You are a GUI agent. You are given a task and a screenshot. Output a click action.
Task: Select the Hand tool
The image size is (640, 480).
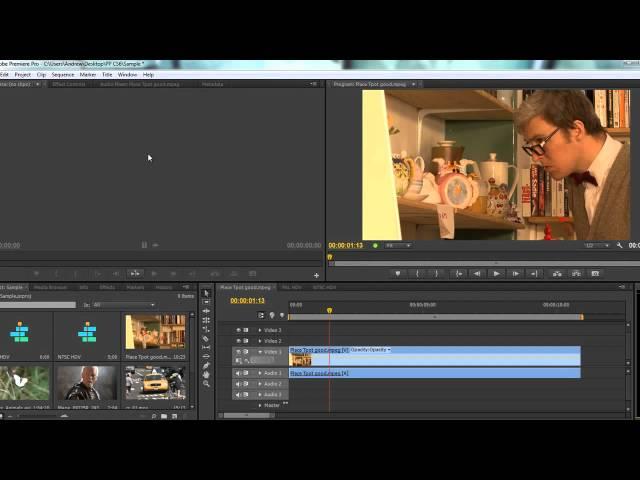tap(206, 374)
